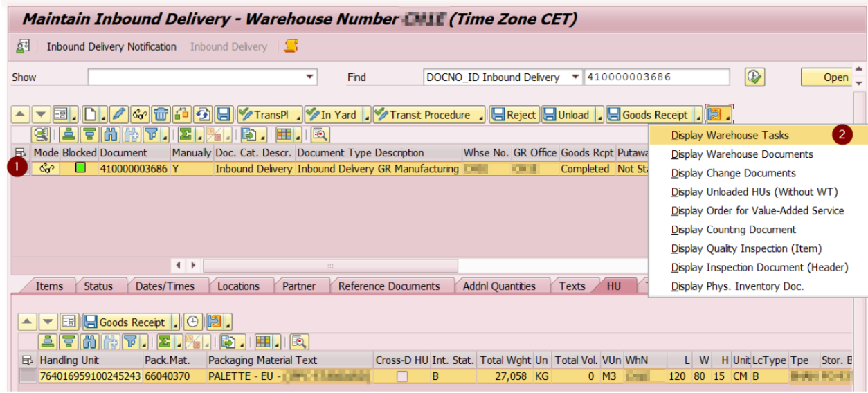Image resolution: width=868 pixels, height=393 pixels.
Task: Open the Show dropdown list
Action: pos(309,77)
